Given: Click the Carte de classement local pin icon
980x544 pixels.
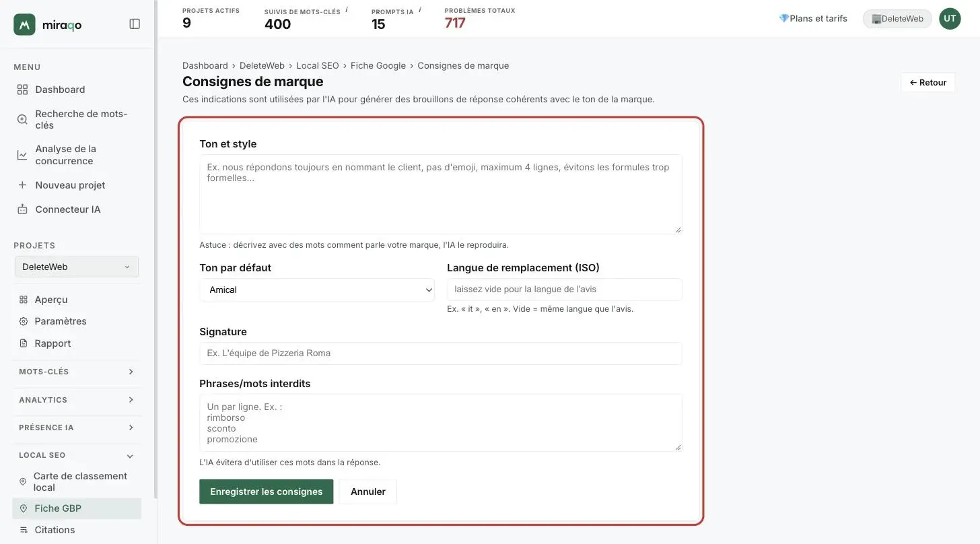Looking at the screenshot, I should [x=23, y=481].
